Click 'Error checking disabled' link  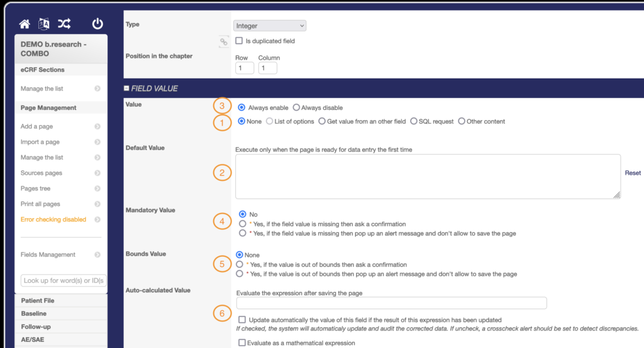[x=53, y=219]
